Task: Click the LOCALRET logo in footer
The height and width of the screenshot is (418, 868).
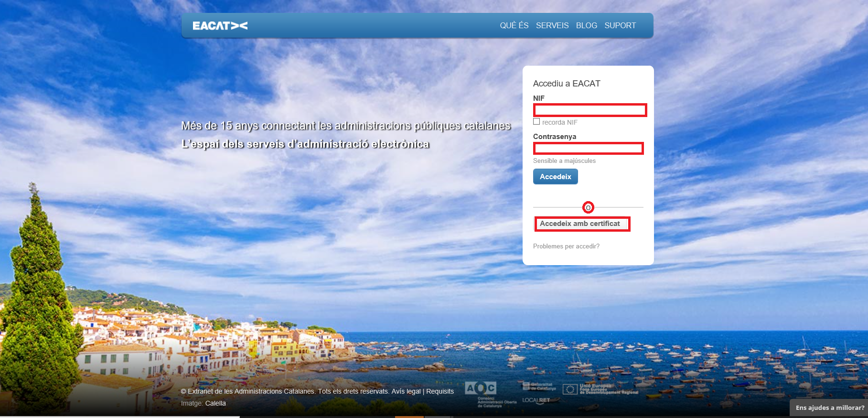Action: tap(536, 400)
